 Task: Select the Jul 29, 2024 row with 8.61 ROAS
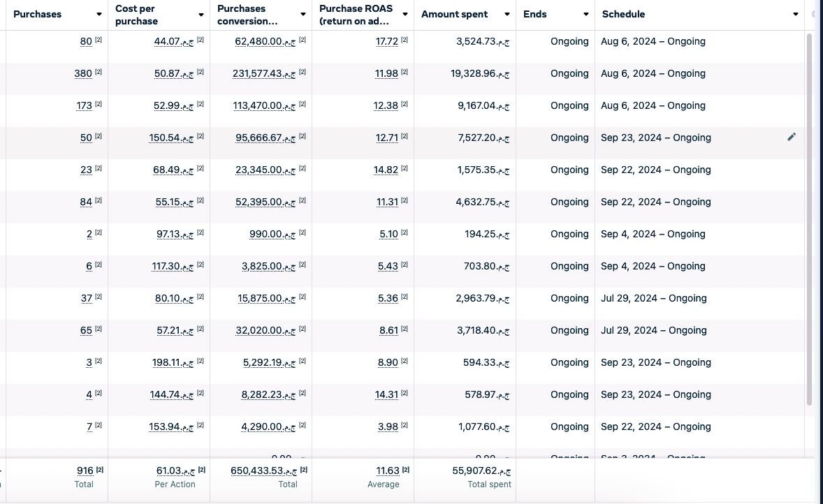click(653, 330)
